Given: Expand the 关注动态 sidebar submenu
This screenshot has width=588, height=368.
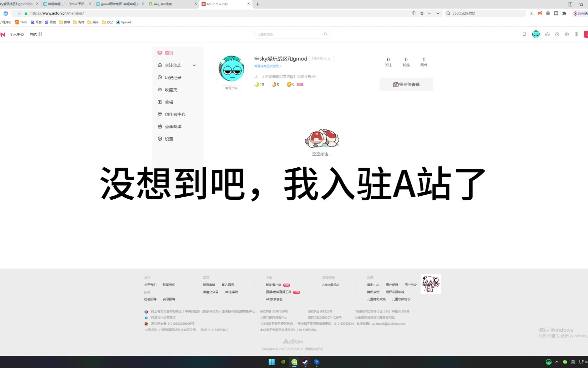Looking at the screenshot, I should pos(194,65).
